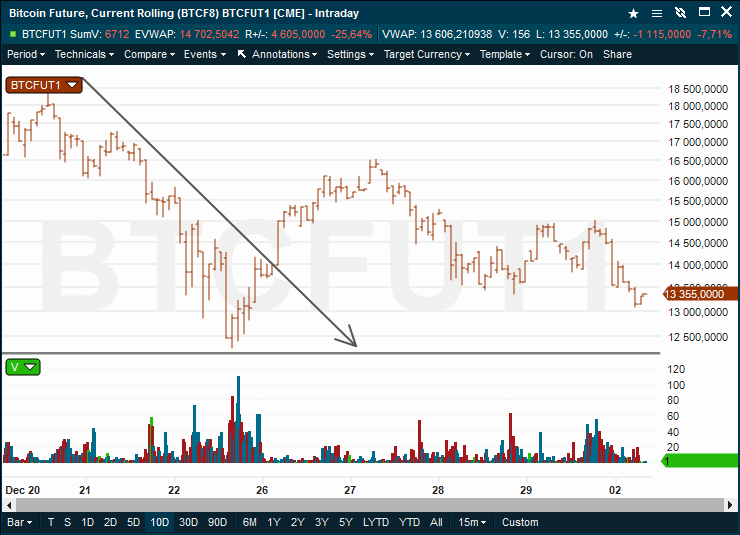Click the Annotations arrow cursor icon
Image resolution: width=740 pixels, height=535 pixels.
[x=242, y=54]
